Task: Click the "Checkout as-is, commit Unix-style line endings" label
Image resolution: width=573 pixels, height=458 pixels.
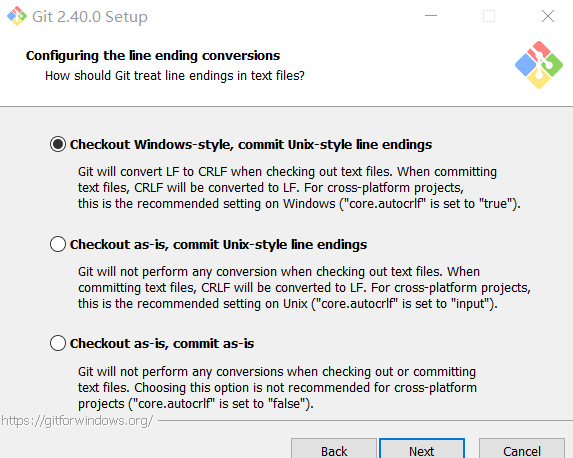Action: (x=219, y=244)
